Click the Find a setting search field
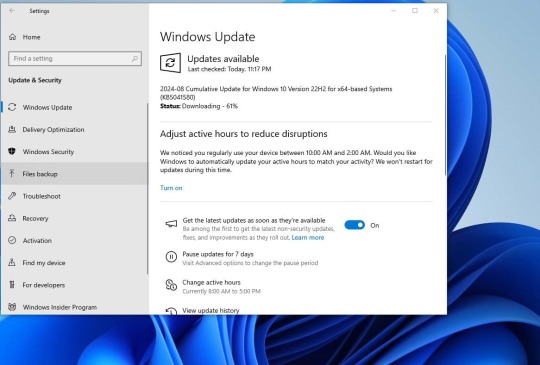The height and width of the screenshot is (365, 540). click(75, 59)
